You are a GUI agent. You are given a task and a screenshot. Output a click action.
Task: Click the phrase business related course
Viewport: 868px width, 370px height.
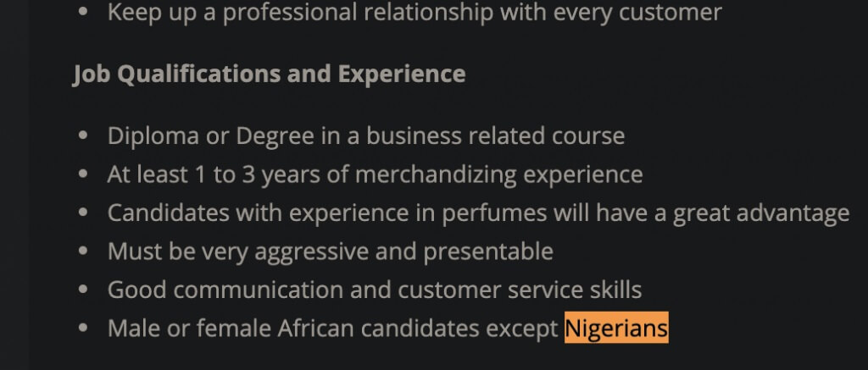(x=495, y=135)
